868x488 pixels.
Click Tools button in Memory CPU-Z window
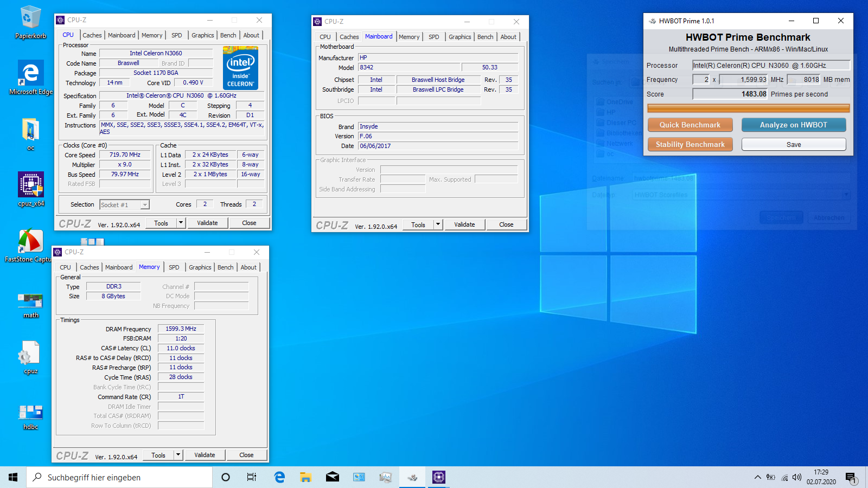coord(158,455)
